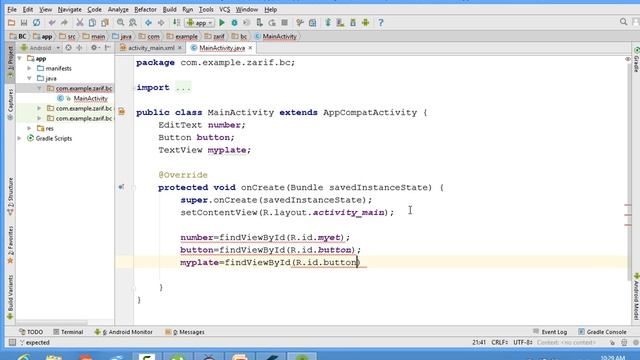Viewport: 640px width, 360px height.
Task: Click Scroll from Source in Project panel
Action: coord(68,48)
